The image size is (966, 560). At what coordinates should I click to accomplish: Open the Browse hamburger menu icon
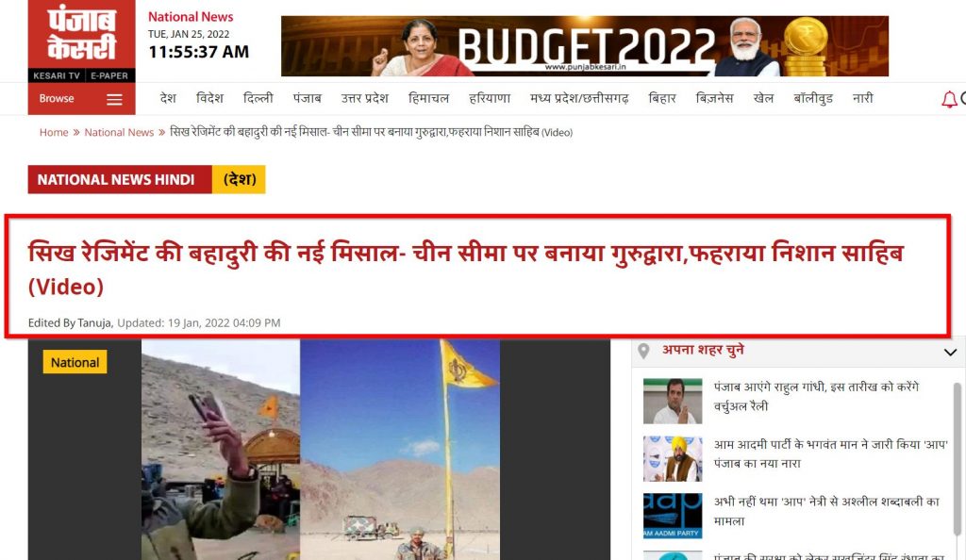(x=114, y=99)
